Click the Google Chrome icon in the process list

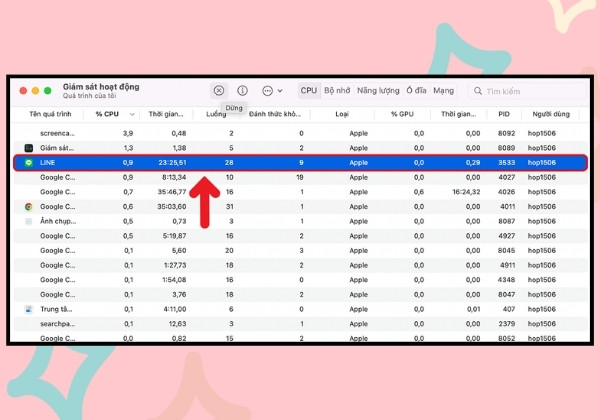pos(28,207)
